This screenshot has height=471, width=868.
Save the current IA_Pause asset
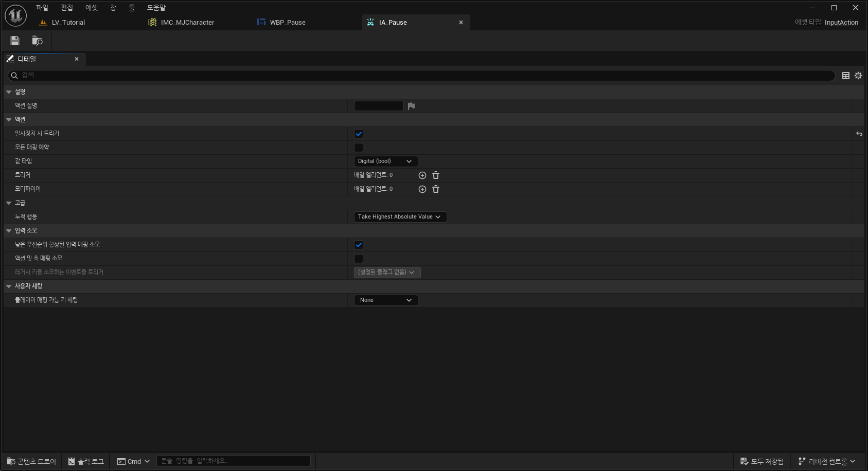click(15, 41)
